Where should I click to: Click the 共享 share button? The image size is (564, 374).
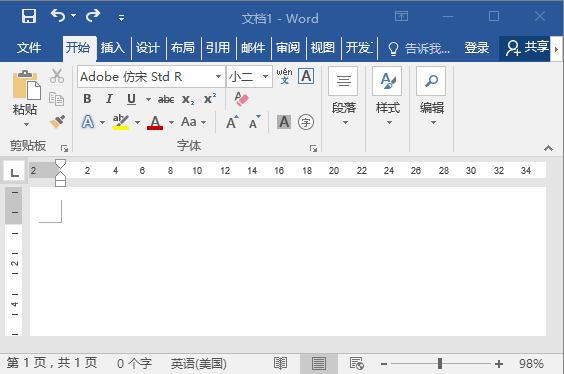click(x=527, y=47)
